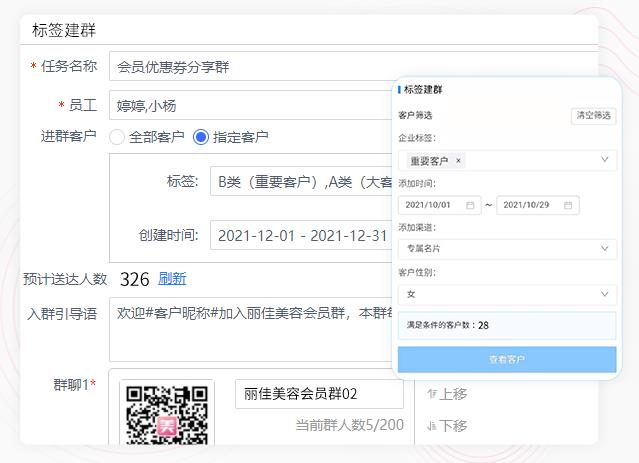Viewport: 639px width, 463px height.
Task: Click the 清空筛选 button
Action: tap(593, 116)
